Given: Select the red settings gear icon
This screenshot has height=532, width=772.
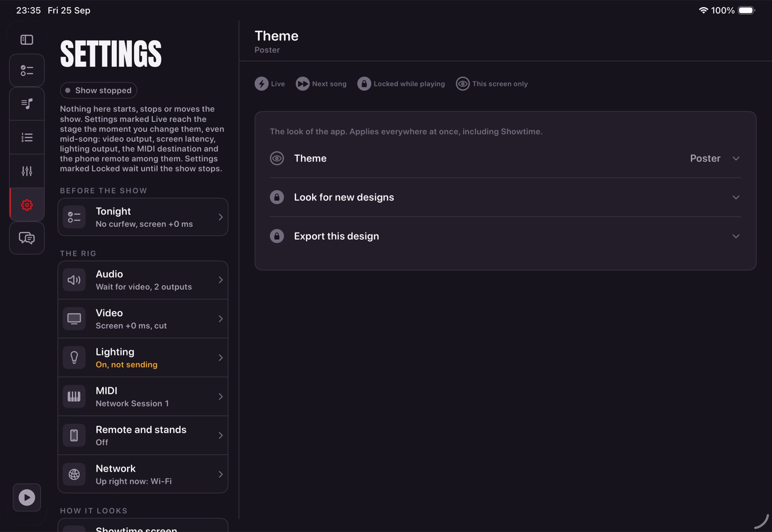Looking at the screenshot, I should [x=27, y=205].
